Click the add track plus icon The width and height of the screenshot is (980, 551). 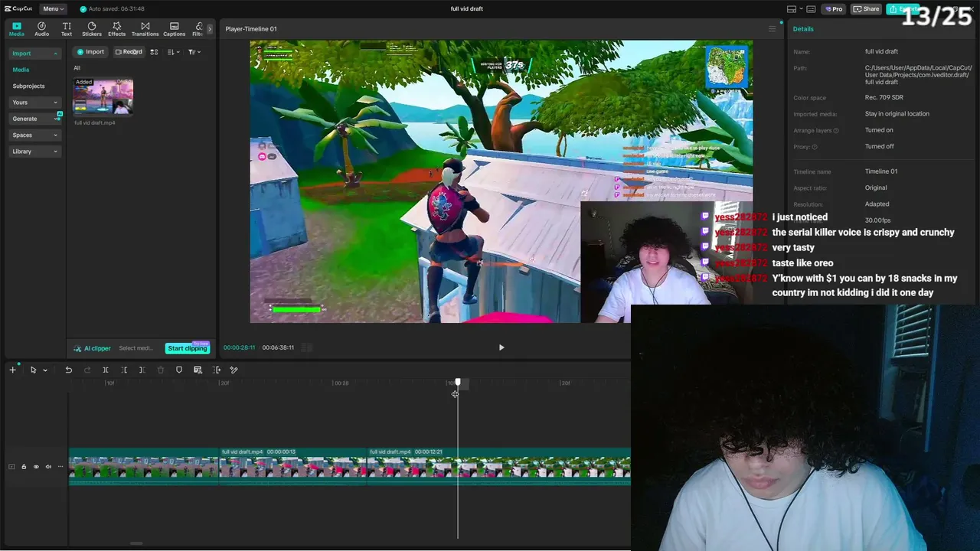[x=12, y=370]
